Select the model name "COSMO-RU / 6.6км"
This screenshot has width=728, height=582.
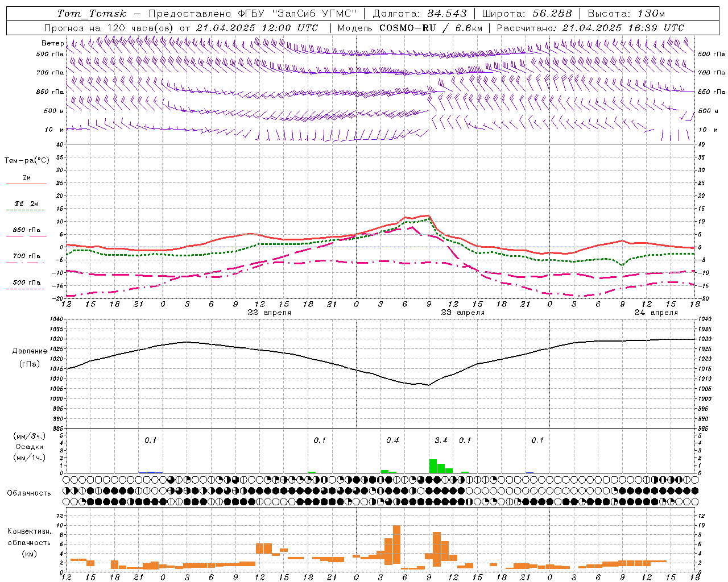click(x=431, y=28)
